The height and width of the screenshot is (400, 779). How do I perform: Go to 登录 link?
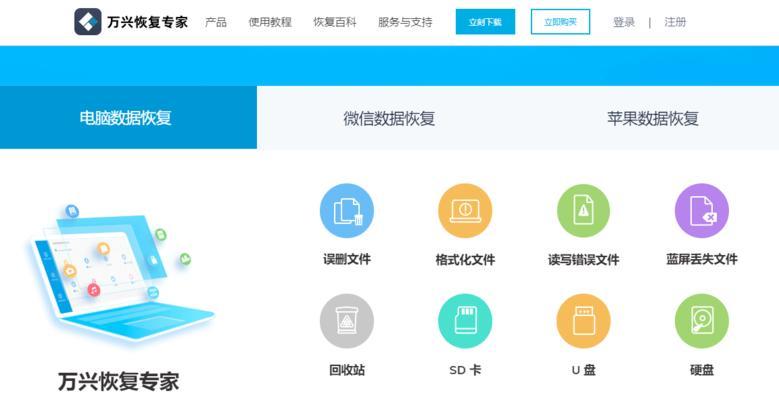(x=624, y=22)
